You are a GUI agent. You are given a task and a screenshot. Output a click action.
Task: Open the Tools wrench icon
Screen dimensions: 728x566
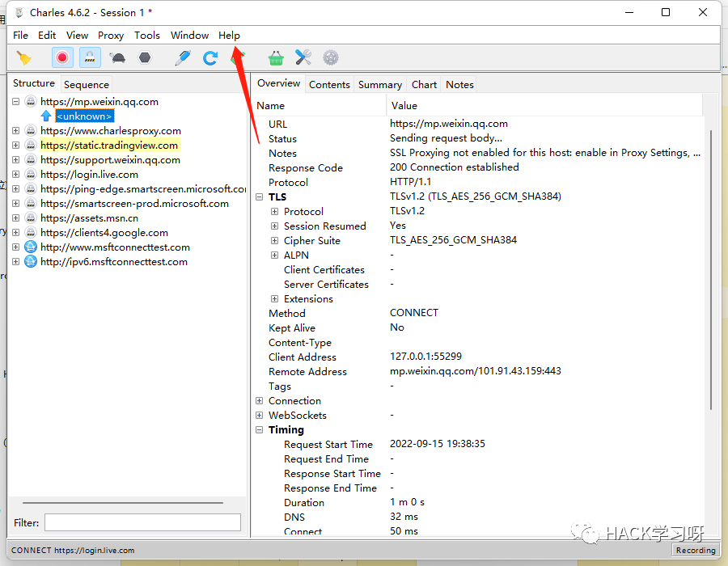(303, 57)
